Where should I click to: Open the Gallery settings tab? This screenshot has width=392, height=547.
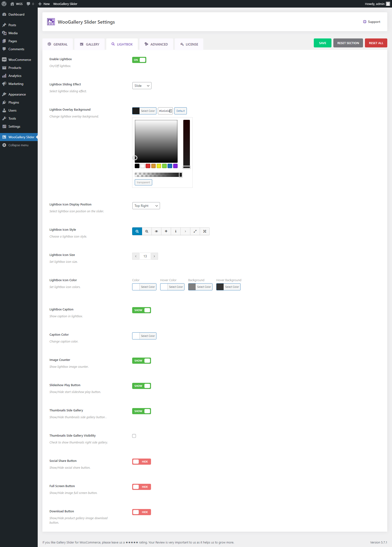[x=89, y=44]
